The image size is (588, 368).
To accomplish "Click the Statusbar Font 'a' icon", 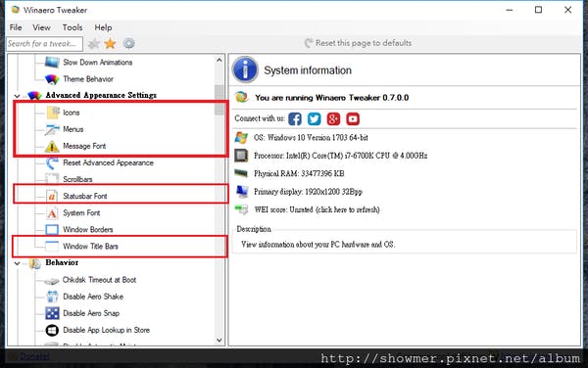I will [x=52, y=196].
